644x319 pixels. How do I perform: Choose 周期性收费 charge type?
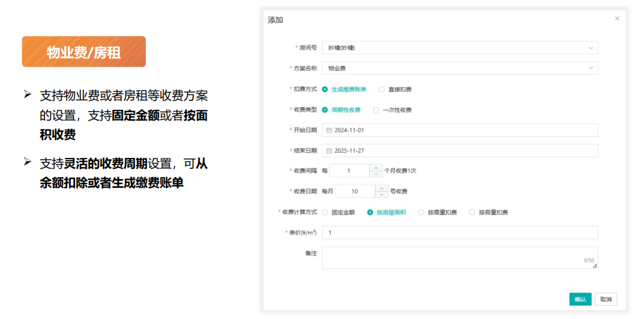342,110
